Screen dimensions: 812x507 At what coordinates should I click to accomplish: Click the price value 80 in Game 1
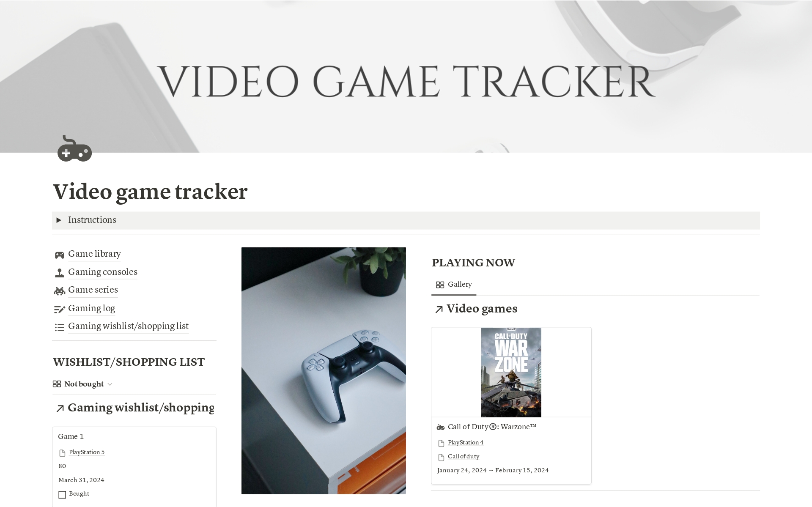(62, 465)
